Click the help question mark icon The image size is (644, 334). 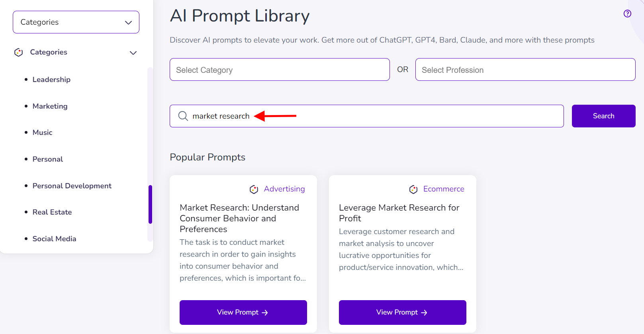point(627,14)
